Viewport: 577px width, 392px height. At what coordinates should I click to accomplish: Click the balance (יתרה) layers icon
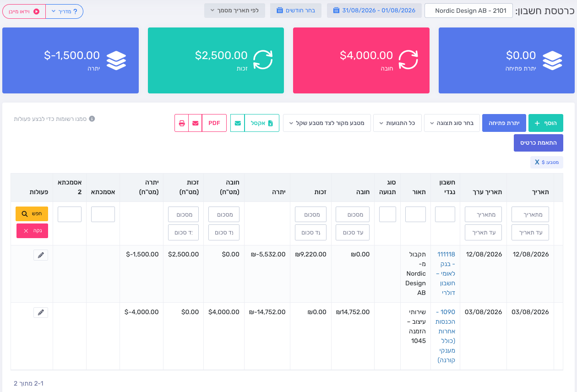coord(116,60)
